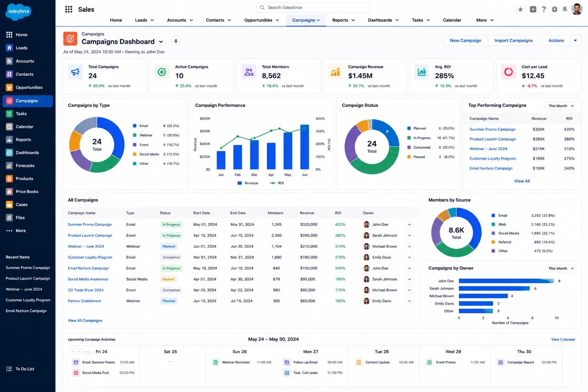The width and height of the screenshot is (588, 392).
Task: Click the Search Salesforce field
Action: coord(314,8)
